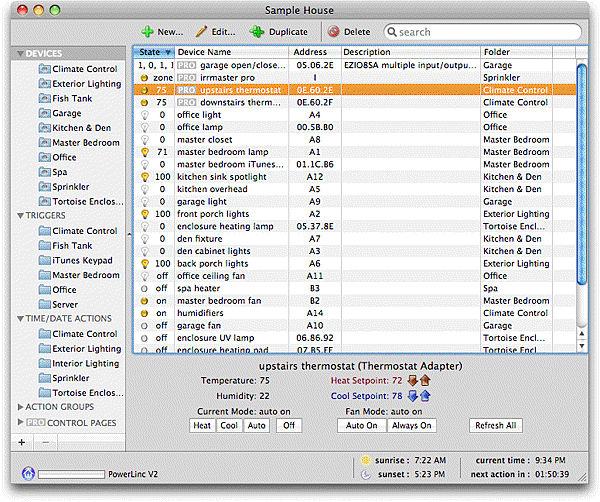Viewport: 600px width, 502px height.
Task: Click the Edit pencil icon
Action: click(201, 32)
